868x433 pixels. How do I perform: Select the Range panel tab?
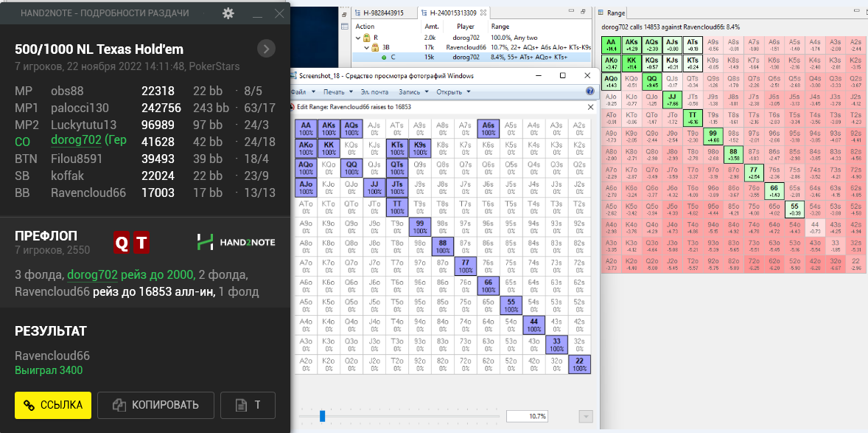point(612,13)
